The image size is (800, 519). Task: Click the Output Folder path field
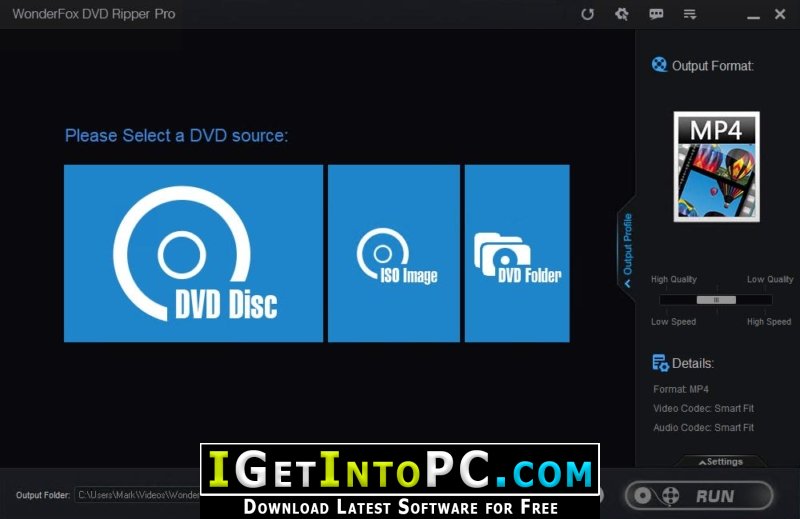(x=138, y=495)
